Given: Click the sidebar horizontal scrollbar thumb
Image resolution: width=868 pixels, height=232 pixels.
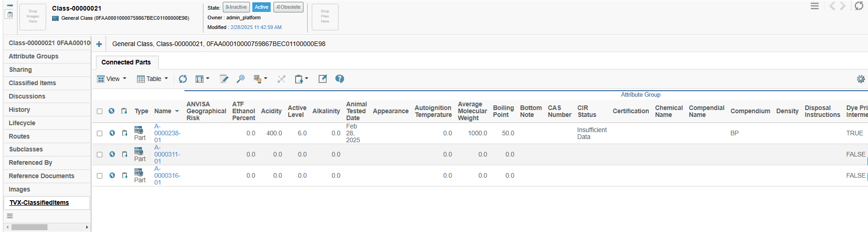Looking at the screenshot, I should coord(30,227).
